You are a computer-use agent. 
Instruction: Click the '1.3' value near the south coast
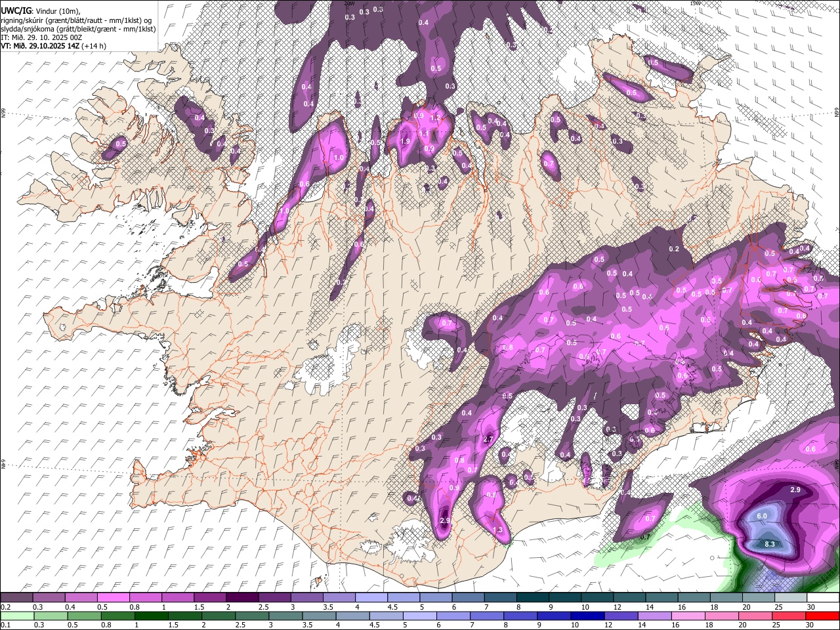[x=497, y=530]
